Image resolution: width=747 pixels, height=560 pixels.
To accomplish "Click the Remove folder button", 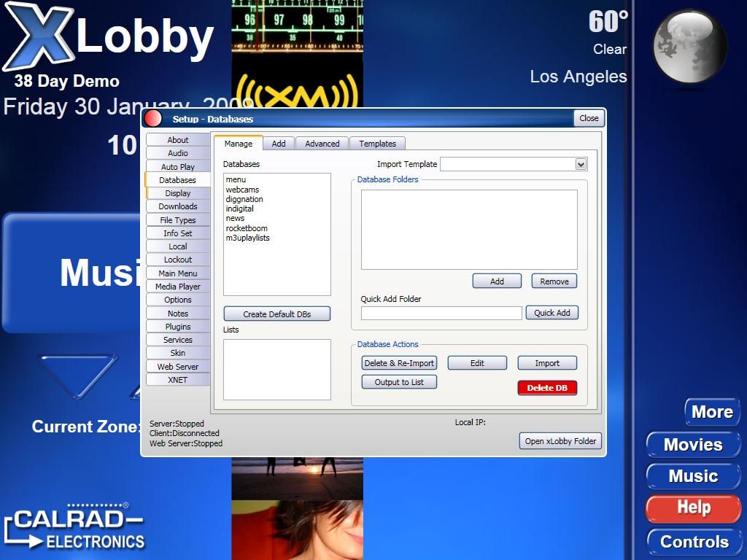I will tap(554, 281).
